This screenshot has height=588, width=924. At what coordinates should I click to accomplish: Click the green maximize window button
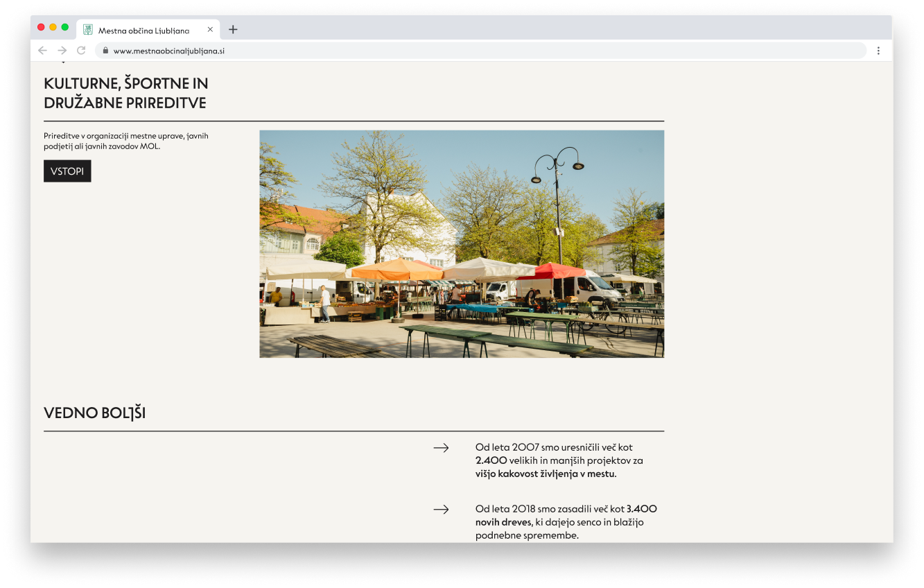(x=65, y=27)
